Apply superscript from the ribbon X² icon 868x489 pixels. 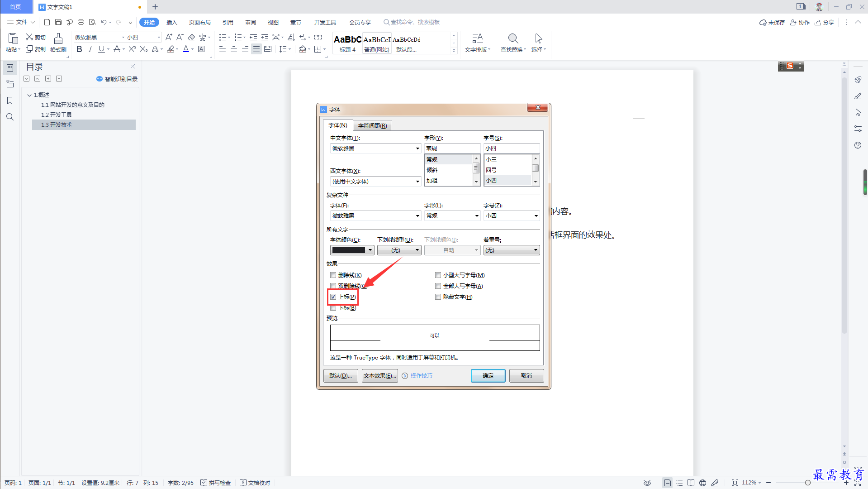[x=132, y=49]
